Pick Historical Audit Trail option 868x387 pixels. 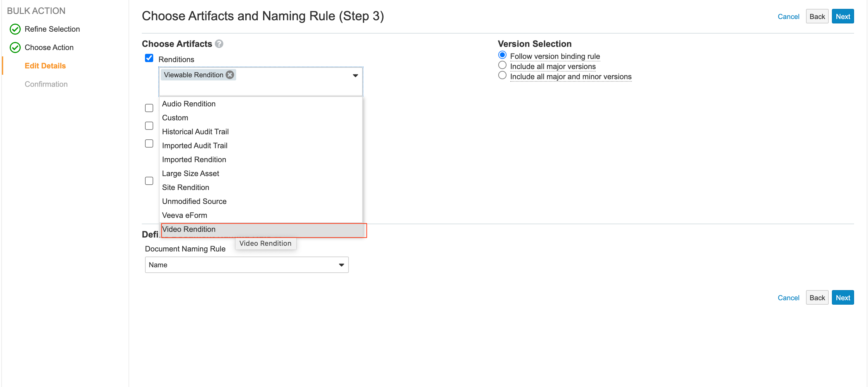point(195,132)
